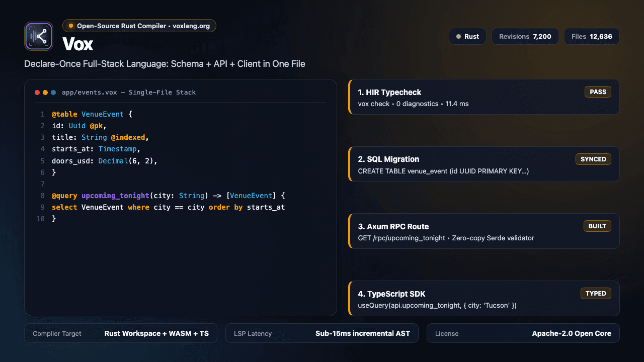
Task: Click the BUILT status badge
Action: click(597, 226)
